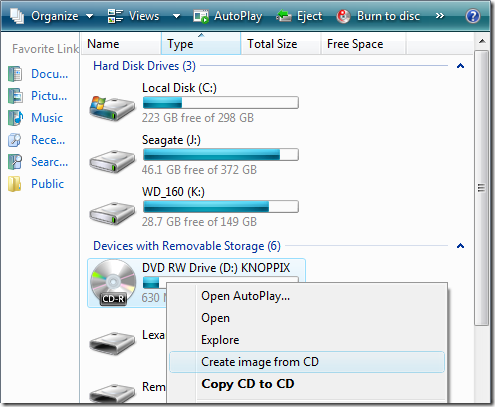
Task: Open Recently Changed favorite link
Action: [x=48, y=140]
